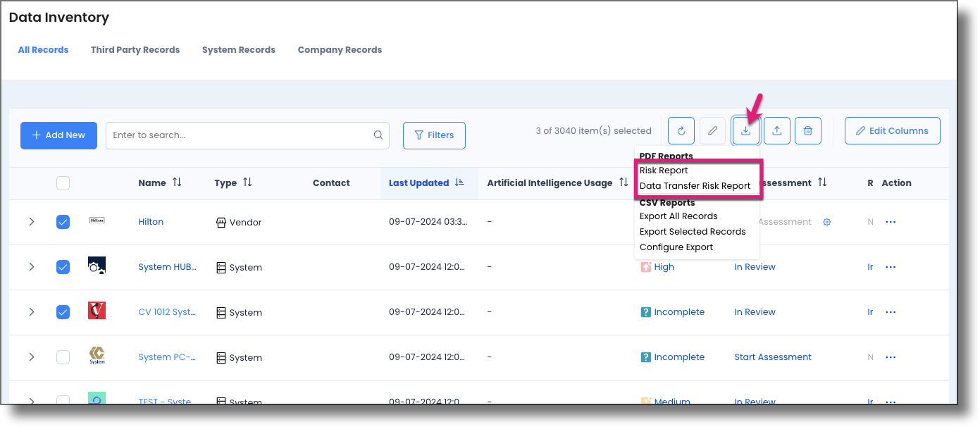Expand the CV 1012 row chevron
This screenshot has width=980, height=427.
pos(32,312)
